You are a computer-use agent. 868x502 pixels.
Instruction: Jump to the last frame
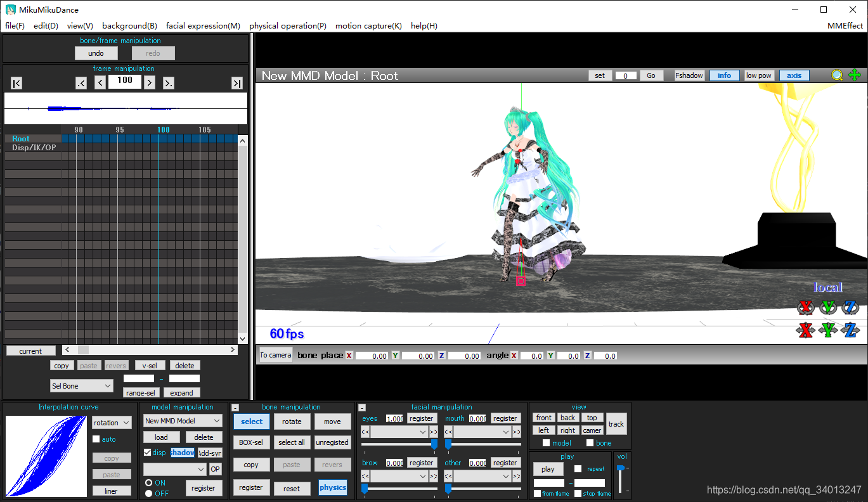[237, 83]
